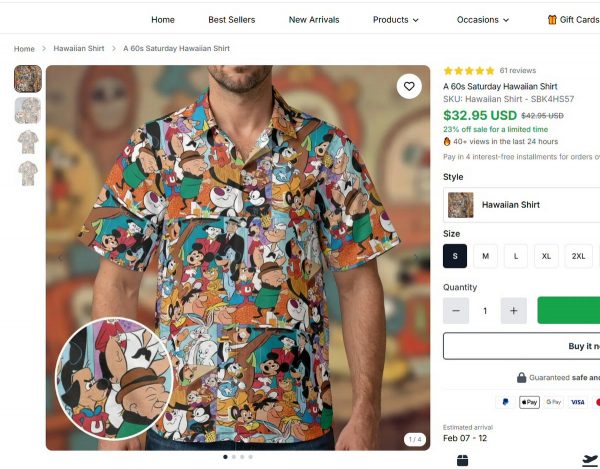Open the Hawaiian Shirt style selector
600x469 pixels.
521,205
